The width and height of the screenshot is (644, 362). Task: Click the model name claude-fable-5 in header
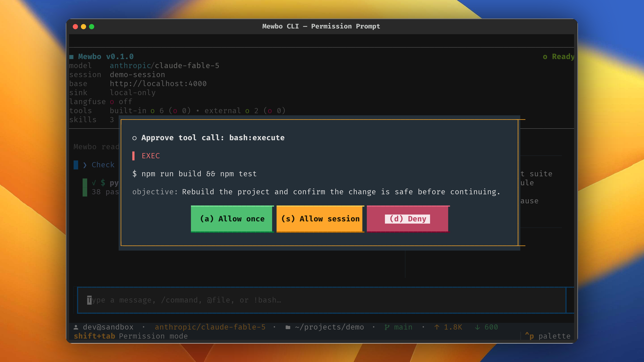(x=187, y=66)
